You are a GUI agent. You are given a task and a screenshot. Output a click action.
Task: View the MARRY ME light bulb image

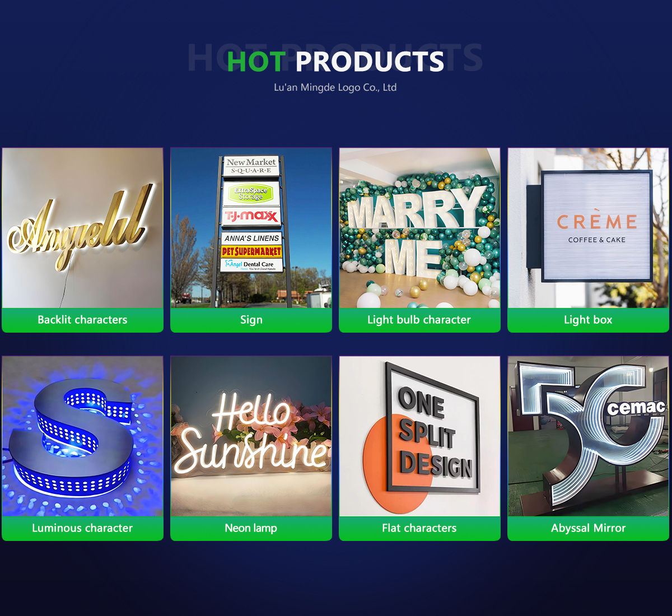pos(419,228)
